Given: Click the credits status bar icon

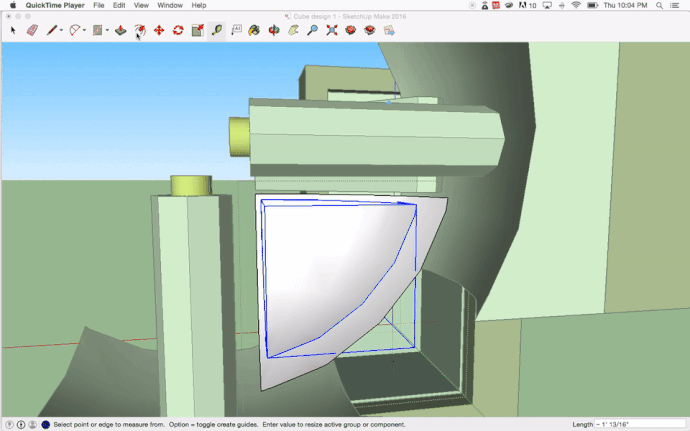Looking at the screenshot, I should (21, 425).
